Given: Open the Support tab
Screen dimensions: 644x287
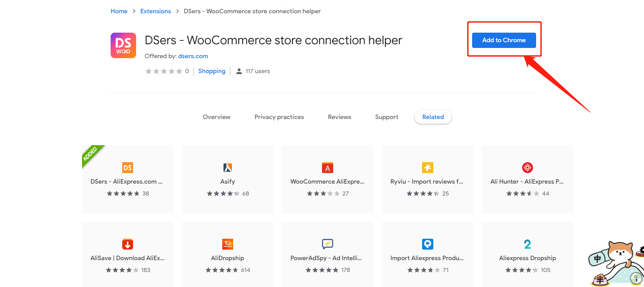Looking at the screenshot, I should pos(387,117).
